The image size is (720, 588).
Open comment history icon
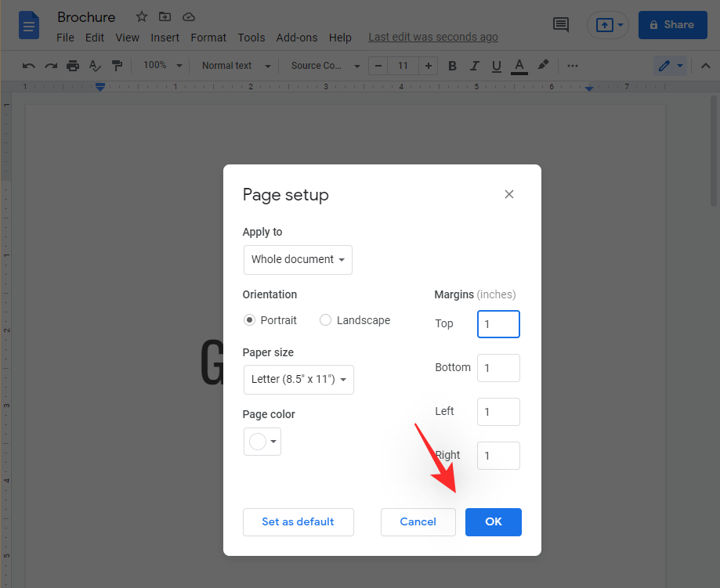[561, 25]
